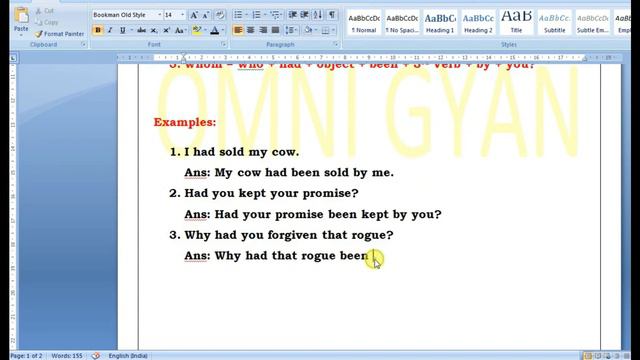Cut the selected text

[x=44, y=11]
